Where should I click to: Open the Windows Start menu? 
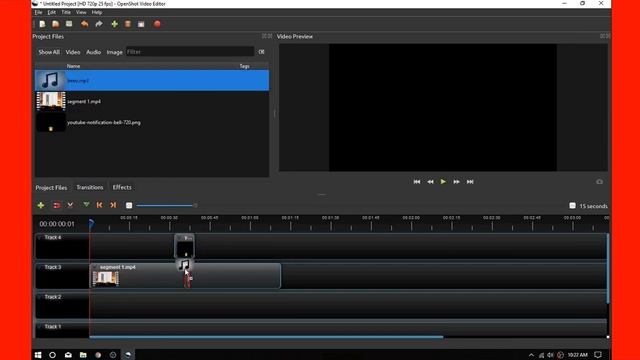(38, 355)
